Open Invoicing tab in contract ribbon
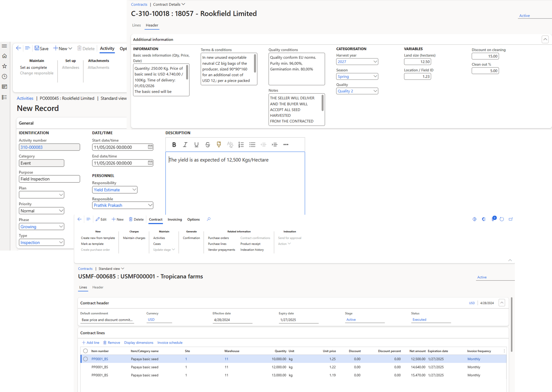 pyautogui.click(x=175, y=219)
